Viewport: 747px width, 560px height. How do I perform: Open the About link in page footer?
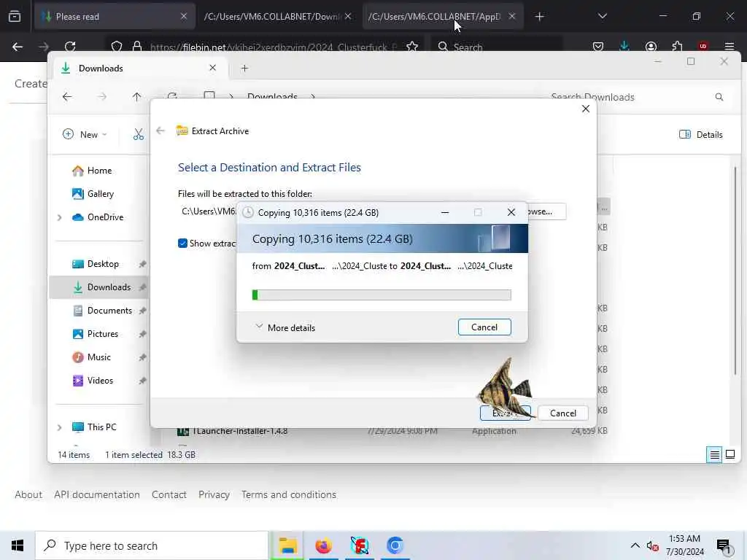28,495
